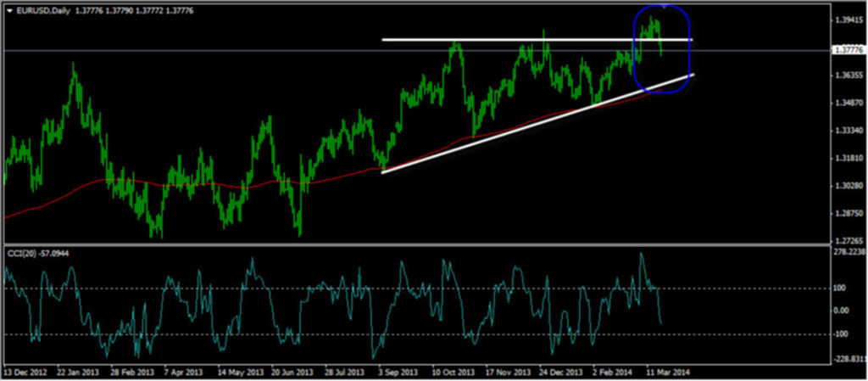Image resolution: width=868 pixels, height=381 pixels.
Task: Click the current price label 1.37776
Action: tap(849, 50)
